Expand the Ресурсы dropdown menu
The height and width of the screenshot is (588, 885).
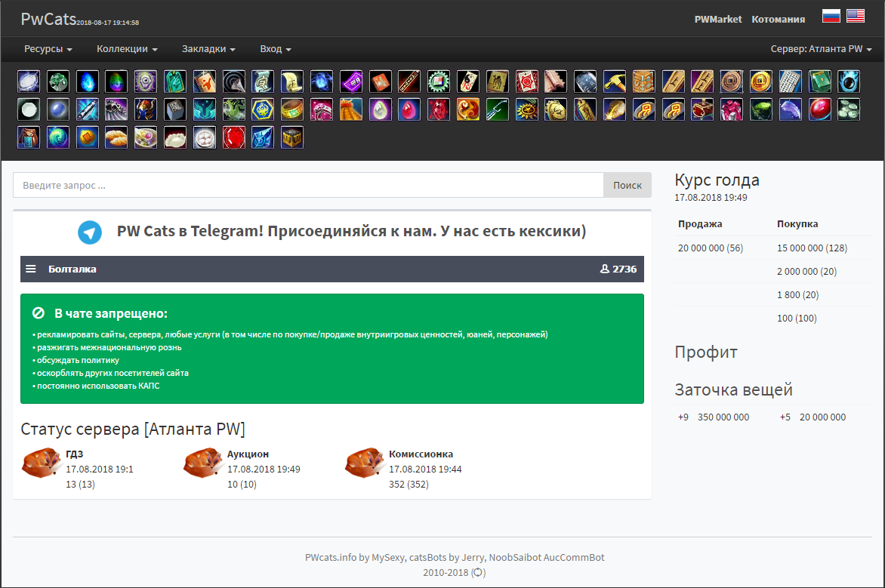click(x=48, y=49)
